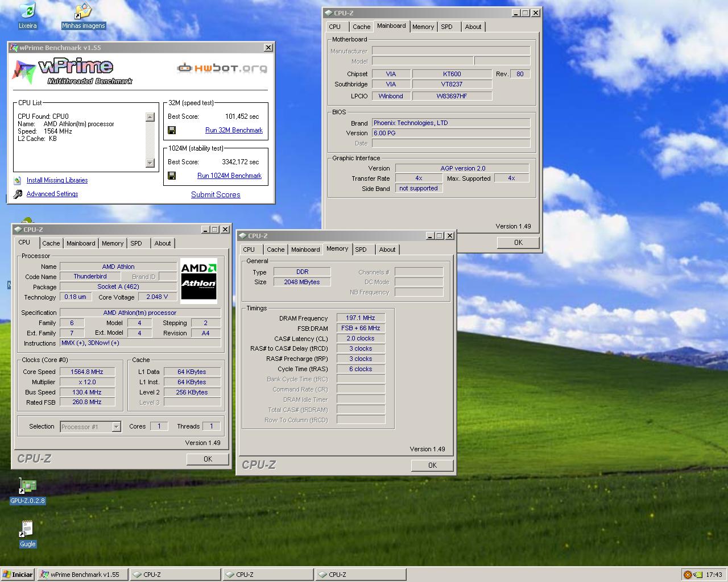The height and width of the screenshot is (582, 728).
Task: Select Cache tab in Memory window
Action: click(275, 250)
